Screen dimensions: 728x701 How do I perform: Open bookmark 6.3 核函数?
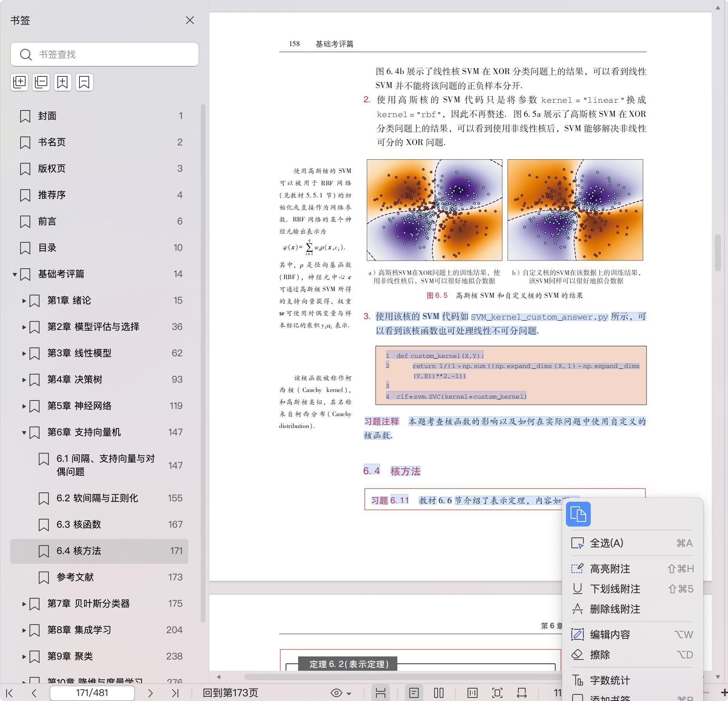click(x=79, y=525)
